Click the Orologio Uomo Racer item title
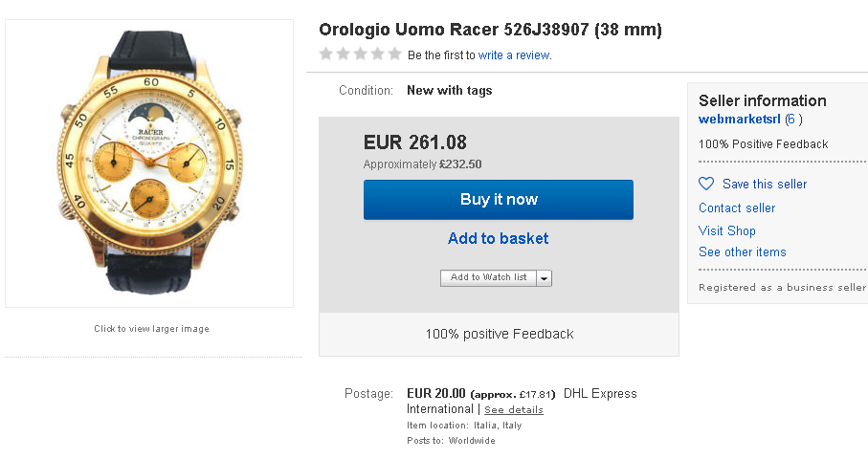 [x=490, y=30]
